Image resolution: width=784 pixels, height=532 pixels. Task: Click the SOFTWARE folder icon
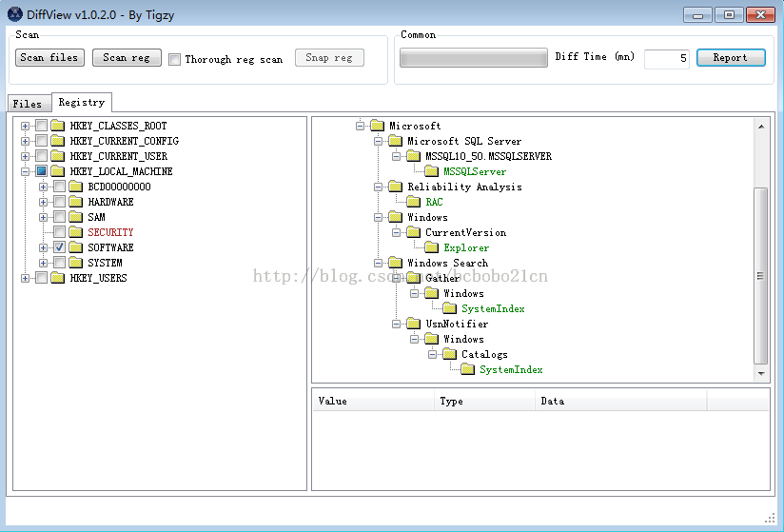pyautogui.click(x=75, y=247)
